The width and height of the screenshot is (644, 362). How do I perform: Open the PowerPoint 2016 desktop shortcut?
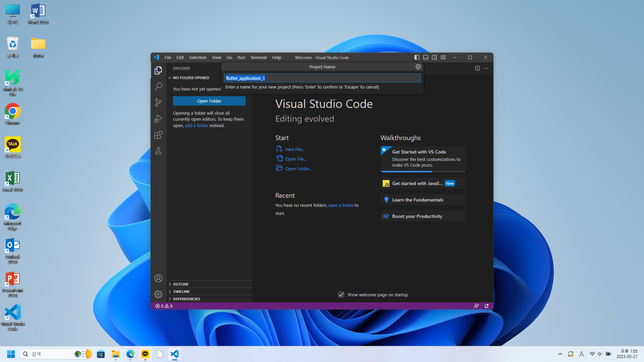coord(13,284)
